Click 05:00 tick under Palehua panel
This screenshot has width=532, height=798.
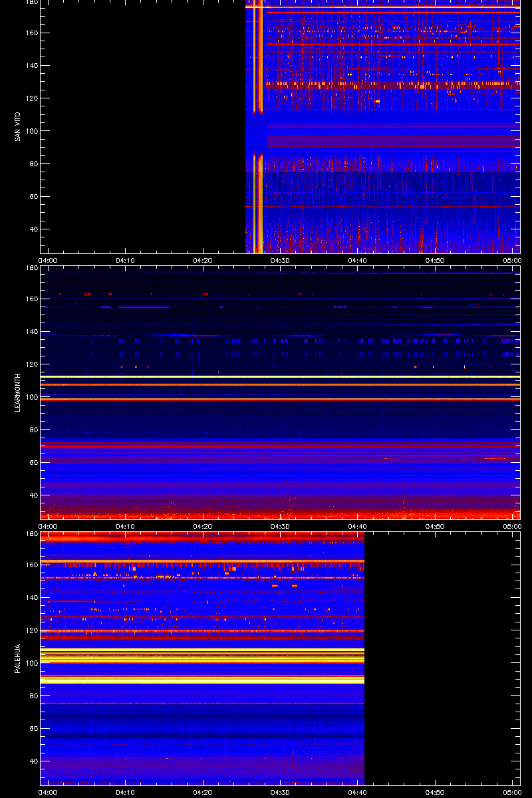click(x=512, y=792)
